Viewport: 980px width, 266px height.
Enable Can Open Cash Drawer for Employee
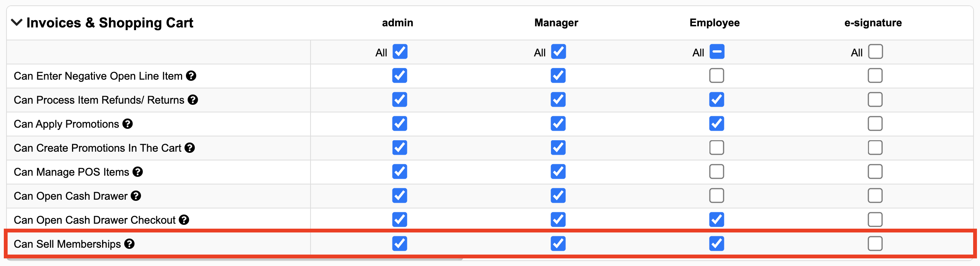click(x=717, y=196)
